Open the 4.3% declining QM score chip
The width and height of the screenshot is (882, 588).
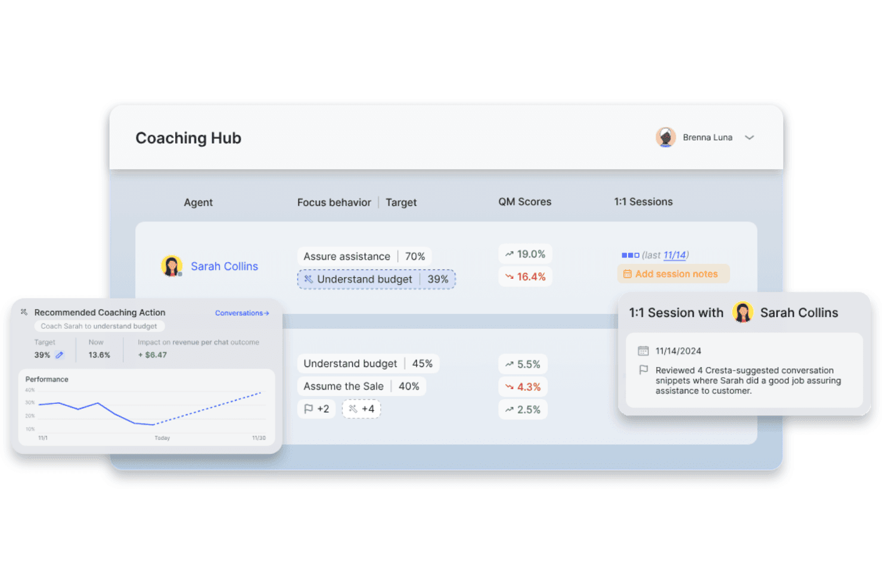click(523, 387)
